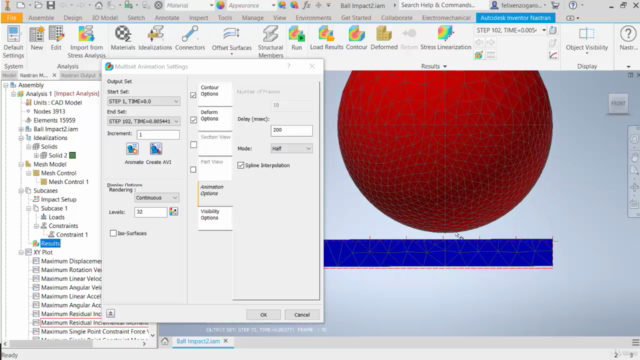Toggle the Contour results display
Viewport: 640px width, 360px height.
click(356, 38)
